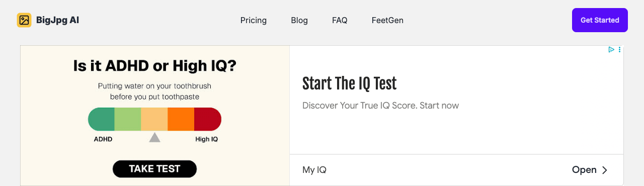Click the My IQ advertiser label

pos(314,170)
